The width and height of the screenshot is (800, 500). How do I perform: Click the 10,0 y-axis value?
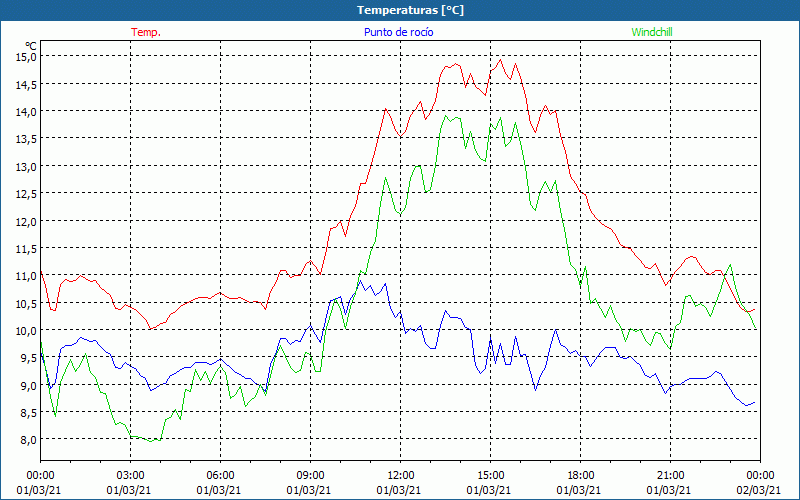[x=27, y=331]
